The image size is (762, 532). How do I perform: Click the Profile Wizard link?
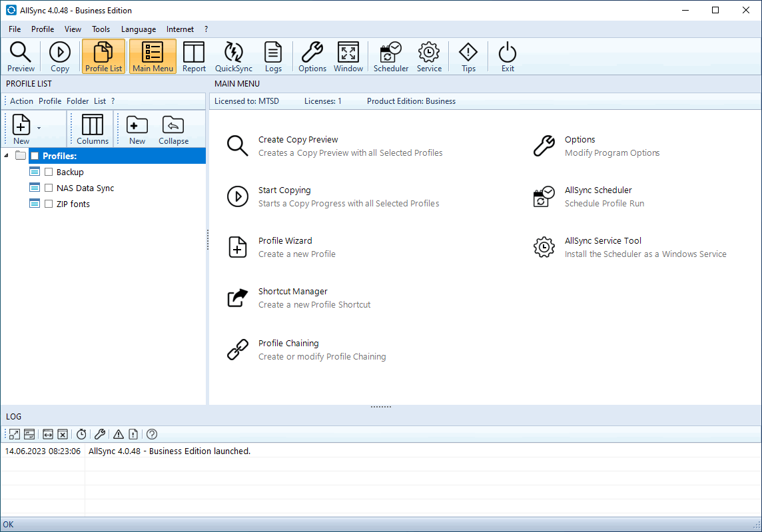tap(285, 241)
